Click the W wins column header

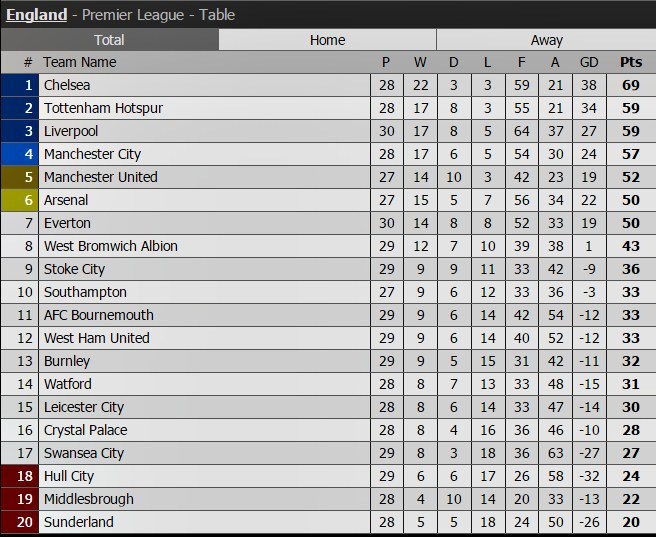420,62
